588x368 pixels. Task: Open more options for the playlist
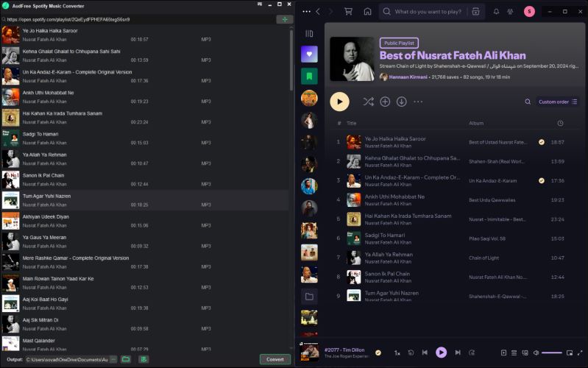pos(418,102)
